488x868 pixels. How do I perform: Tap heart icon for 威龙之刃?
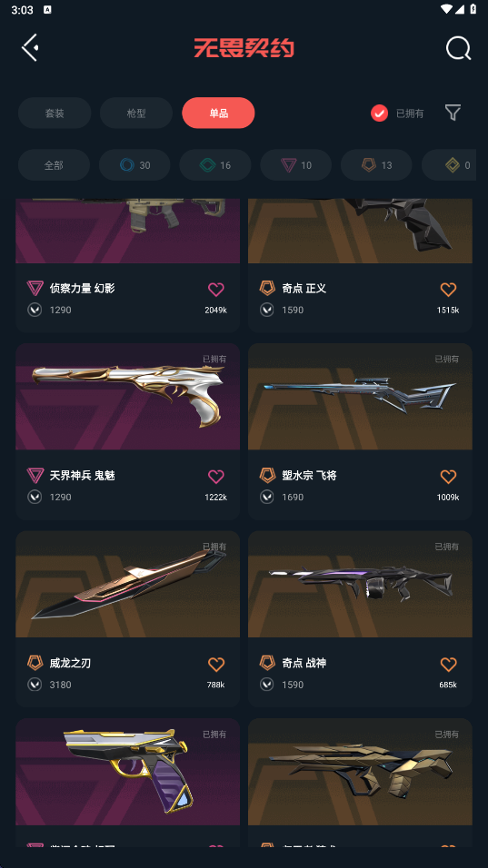click(x=216, y=664)
